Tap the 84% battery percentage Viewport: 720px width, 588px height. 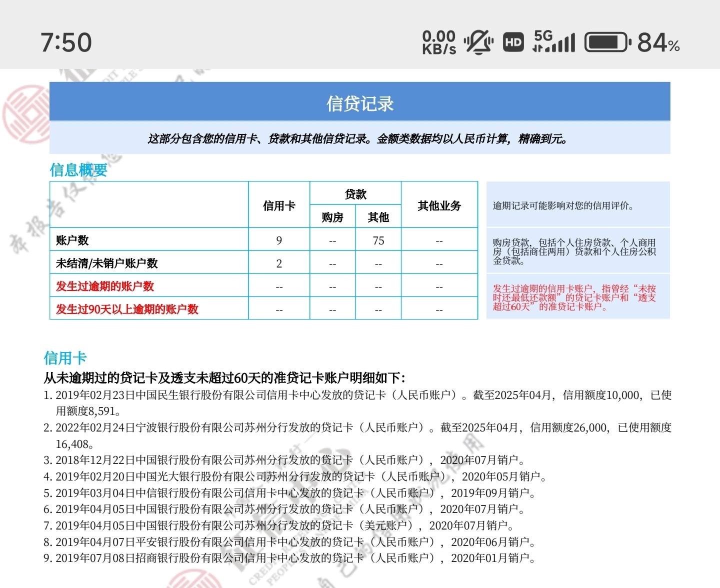point(658,42)
